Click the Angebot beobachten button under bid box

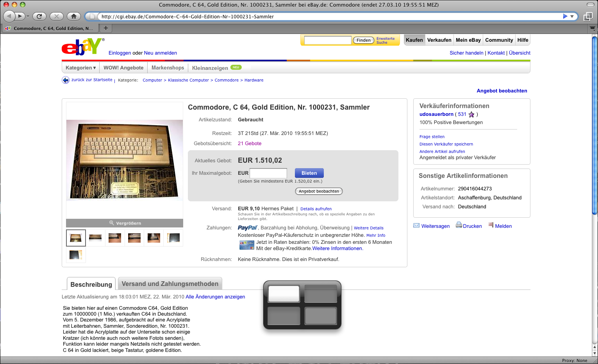point(319,191)
